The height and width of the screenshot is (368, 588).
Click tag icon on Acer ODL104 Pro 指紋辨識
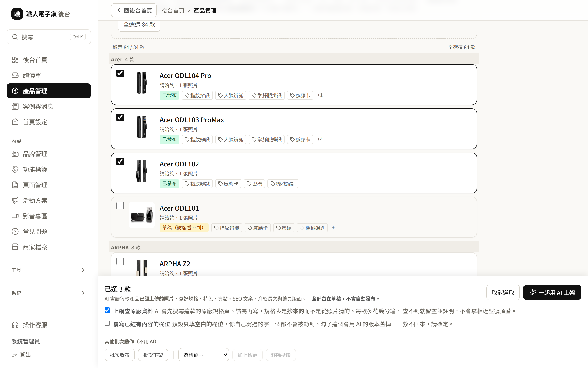(187, 95)
